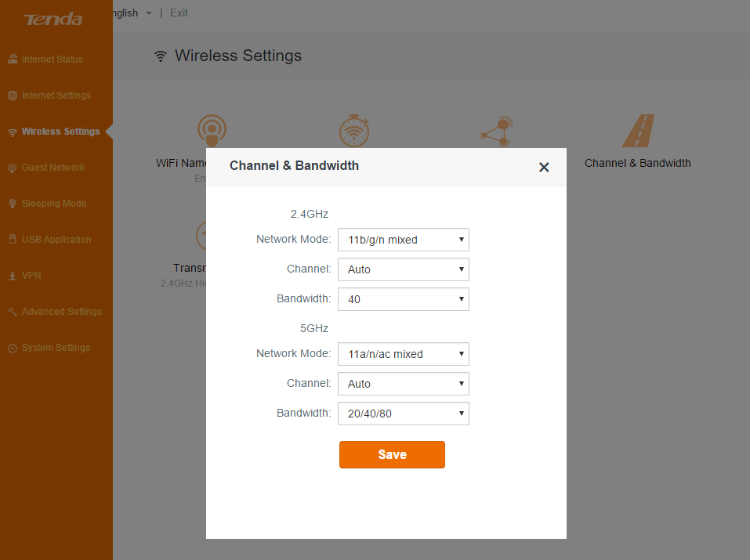The width and height of the screenshot is (750, 560).
Task: Click the WiFi Name settings icon
Action: tap(212, 130)
